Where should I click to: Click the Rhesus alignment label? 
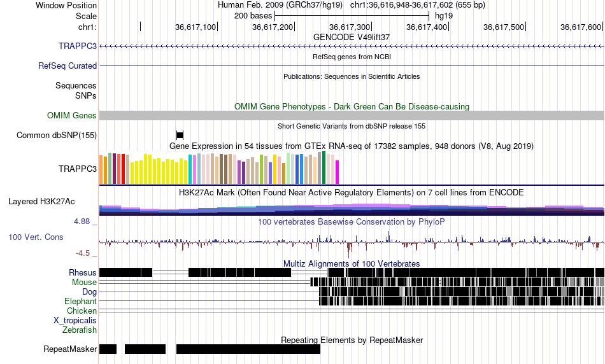(x=83, y=272)
